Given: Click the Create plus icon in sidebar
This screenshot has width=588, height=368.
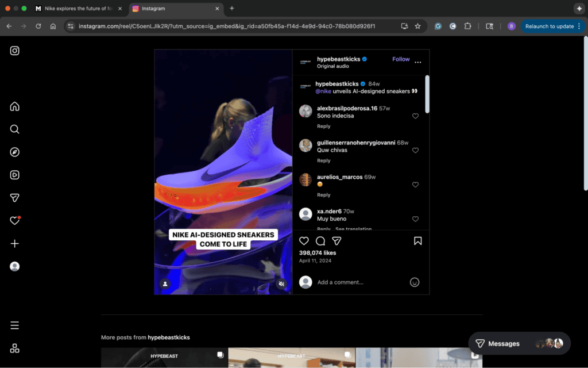Looking at the screenshot, I should [14, 244].
